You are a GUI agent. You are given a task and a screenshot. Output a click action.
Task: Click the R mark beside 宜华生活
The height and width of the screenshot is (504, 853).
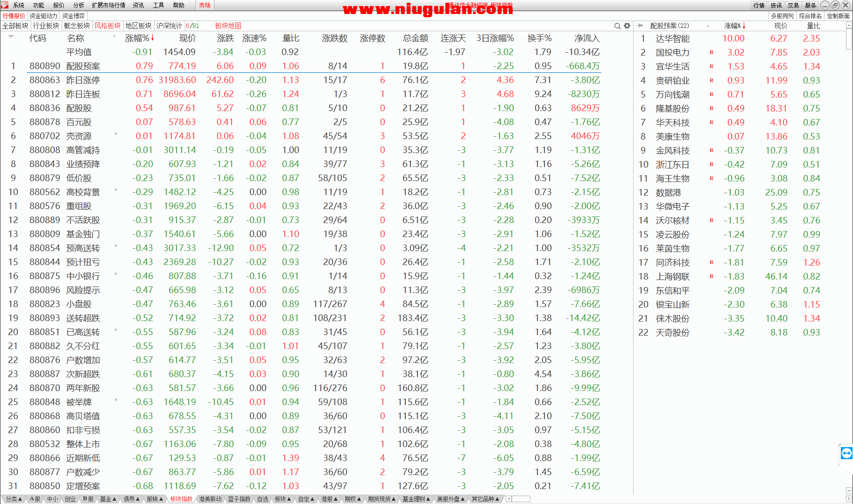click(712, 66)
